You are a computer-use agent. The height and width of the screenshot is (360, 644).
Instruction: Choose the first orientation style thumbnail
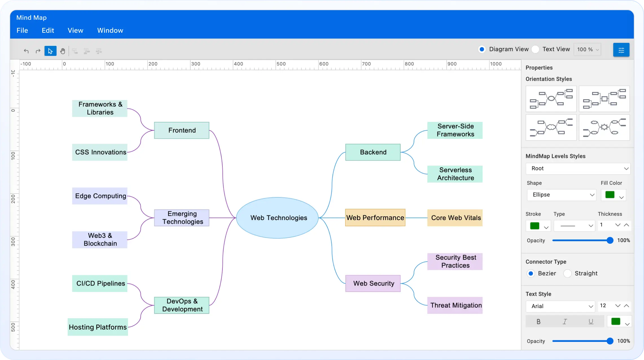point(551,99)
